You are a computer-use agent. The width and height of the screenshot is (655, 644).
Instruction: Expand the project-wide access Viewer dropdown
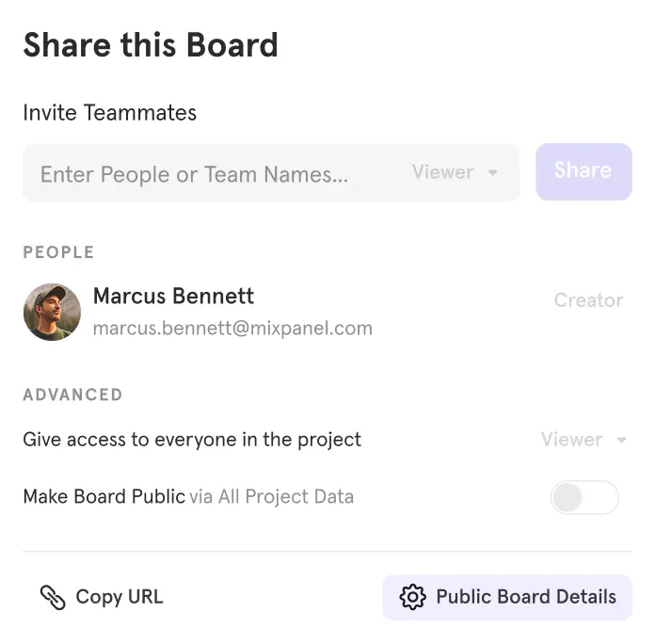pos(583,440)
